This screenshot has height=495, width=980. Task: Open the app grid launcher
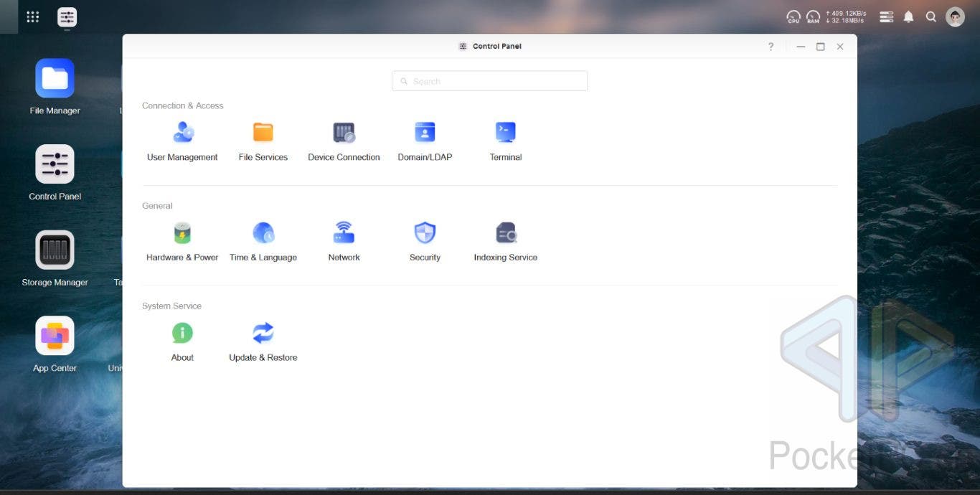(32, 16)
